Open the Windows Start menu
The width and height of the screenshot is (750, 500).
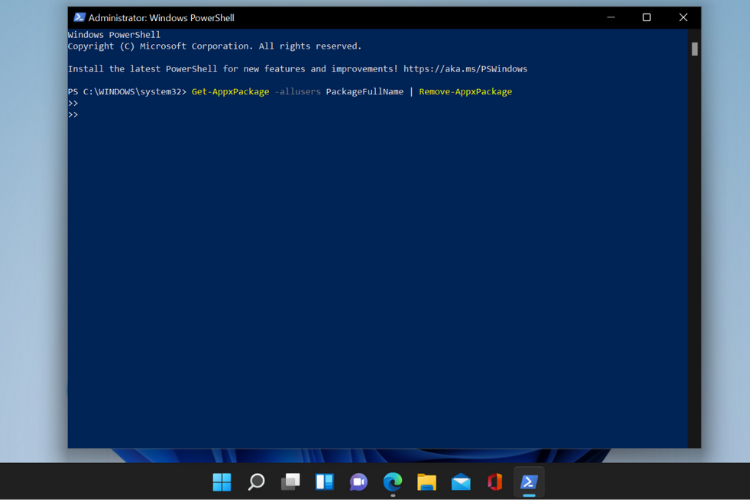222,482
